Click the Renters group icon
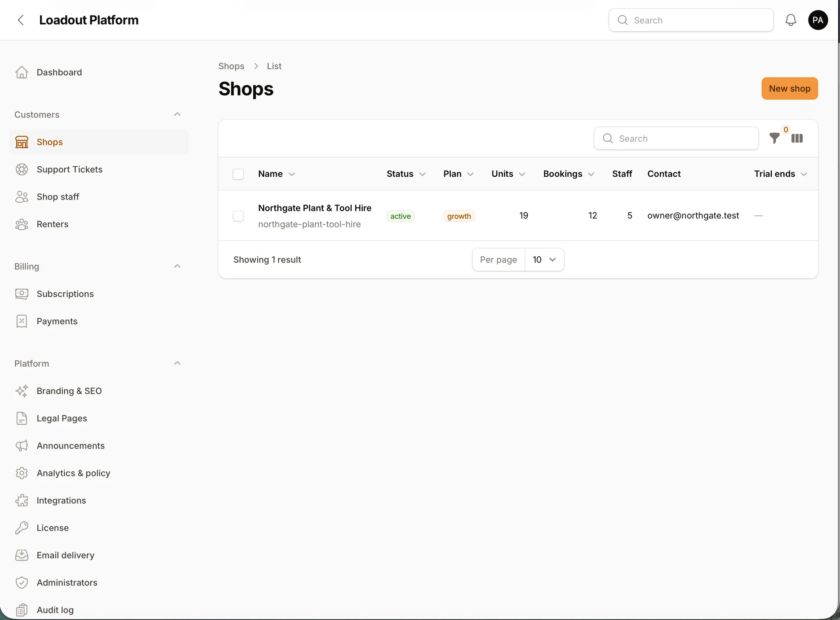This screenshot has height=620, width=840. (x=22, y=224)
